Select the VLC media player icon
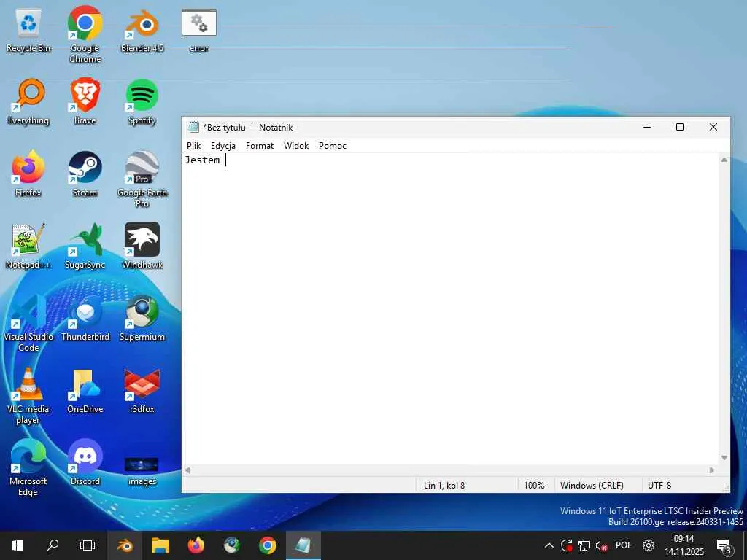Image resolution: width=747 pixels, height=560 pixels. point(28,396)
